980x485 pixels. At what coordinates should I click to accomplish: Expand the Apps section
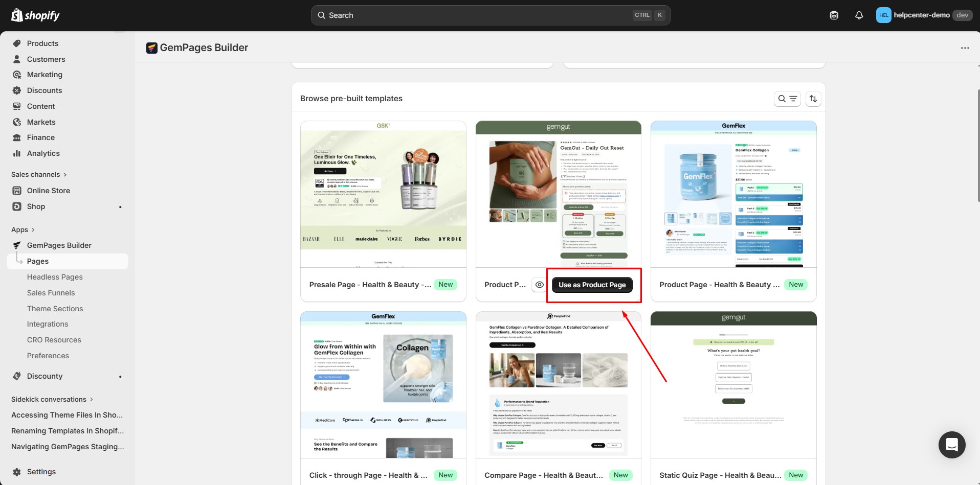point(34,229)
